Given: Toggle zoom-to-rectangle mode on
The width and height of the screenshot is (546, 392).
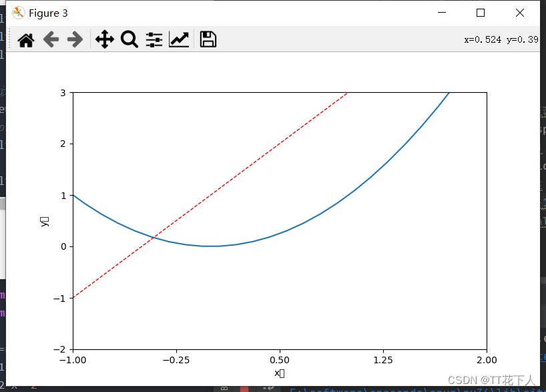Looking at the screenshot, I should (x=129, y=39).
